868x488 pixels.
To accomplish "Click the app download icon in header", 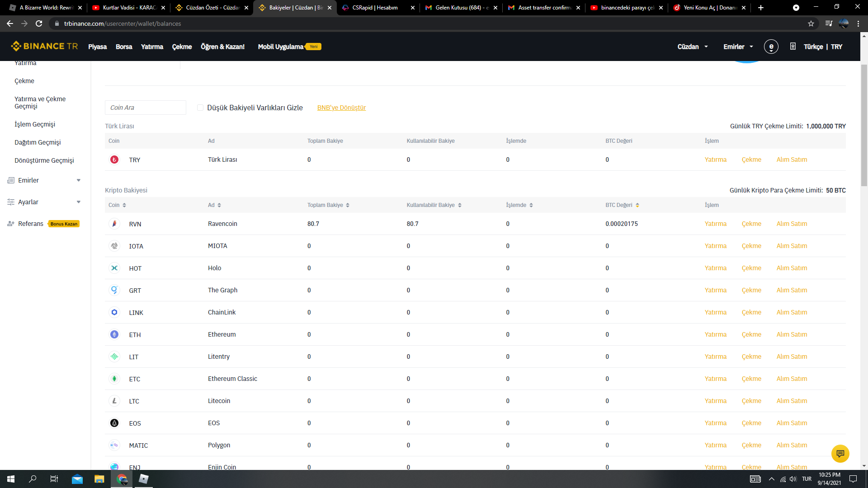I will click(793, 46).
